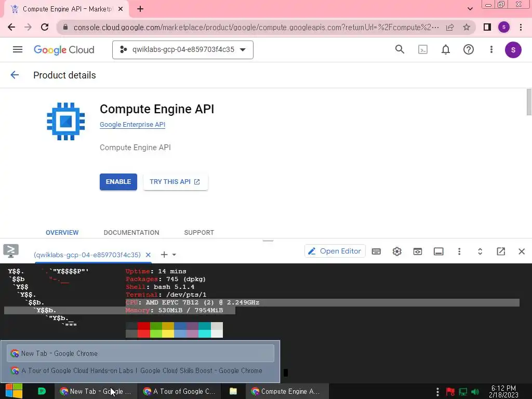Click TRY THIS API button

pyautogui.click(x=175, y=182)
